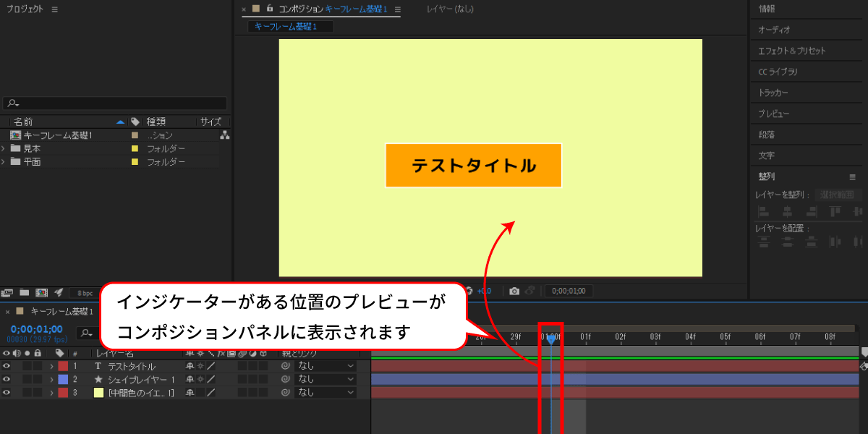Click the Project panel search field

click(114, 103)
